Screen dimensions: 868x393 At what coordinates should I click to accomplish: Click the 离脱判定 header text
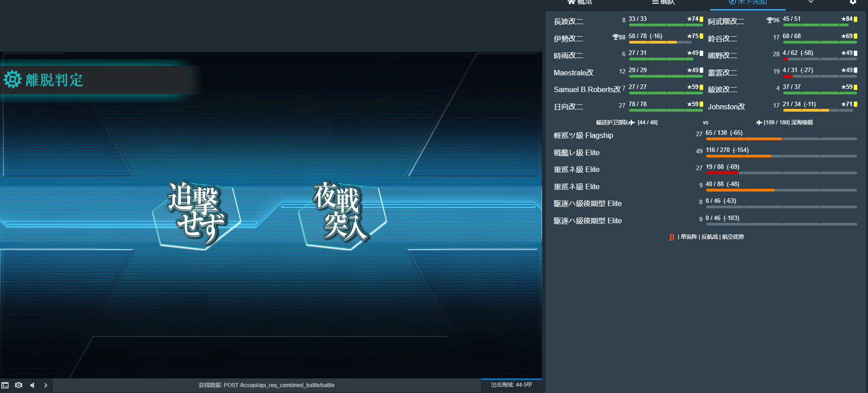(x=54, y=80)
